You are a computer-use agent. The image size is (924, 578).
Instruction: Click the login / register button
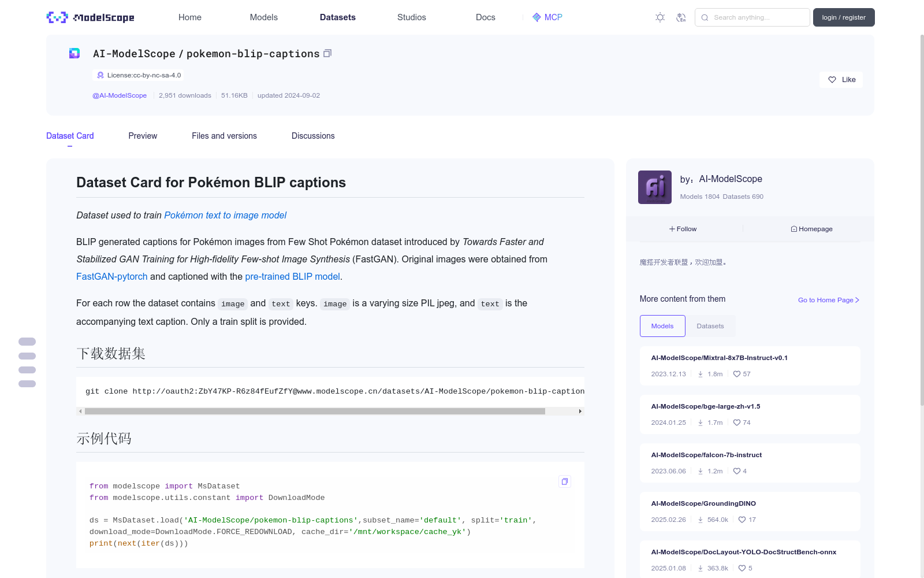[x=844, y=17]
